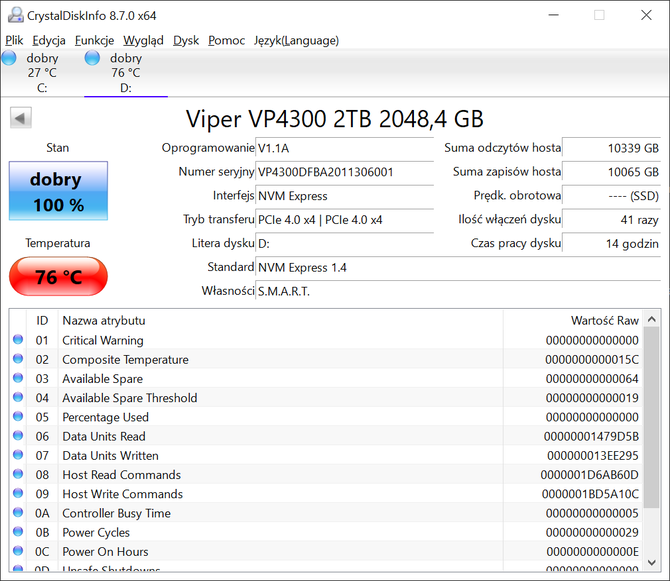The image size is (670, 581).
Task: Click the status orb for Available Spare row
Action: coord(18,378)
